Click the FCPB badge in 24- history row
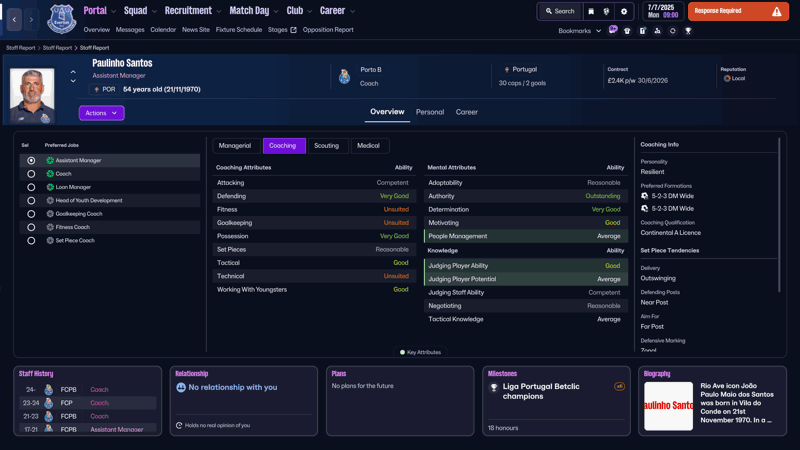800x450 pixels. 48,390
